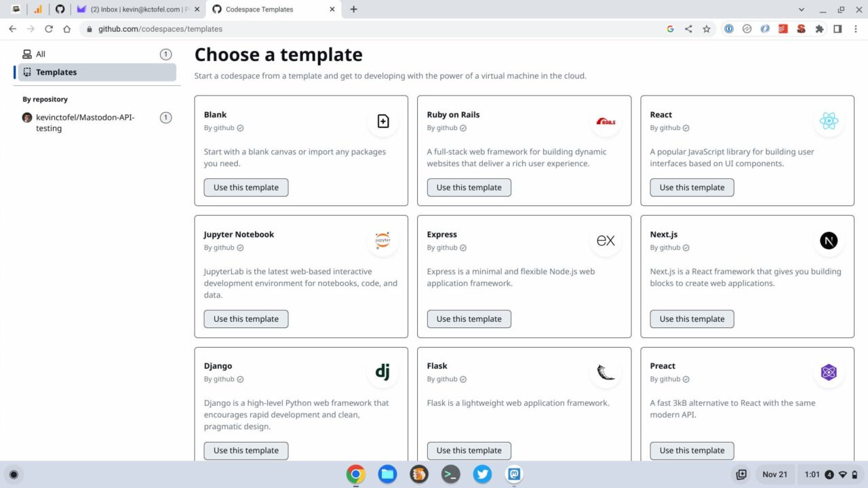Click the React atom logo icon
The height and width of the screenshot is (488, 868).
pyautogui.click(x=829, y=121)
